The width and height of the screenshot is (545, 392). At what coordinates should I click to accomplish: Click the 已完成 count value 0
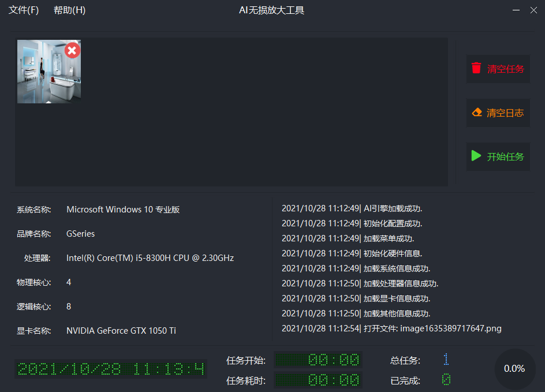(446, 379)
